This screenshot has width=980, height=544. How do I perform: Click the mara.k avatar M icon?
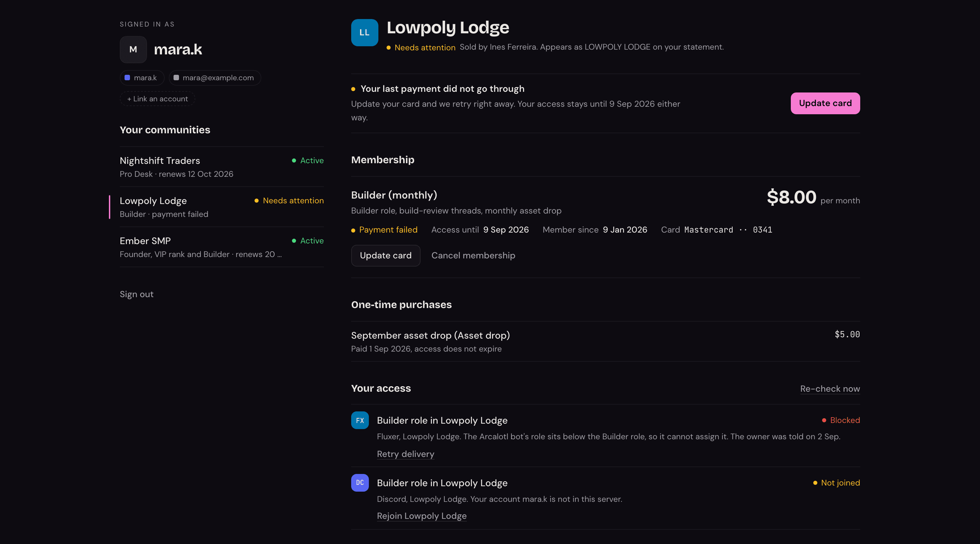pos(133,49)
